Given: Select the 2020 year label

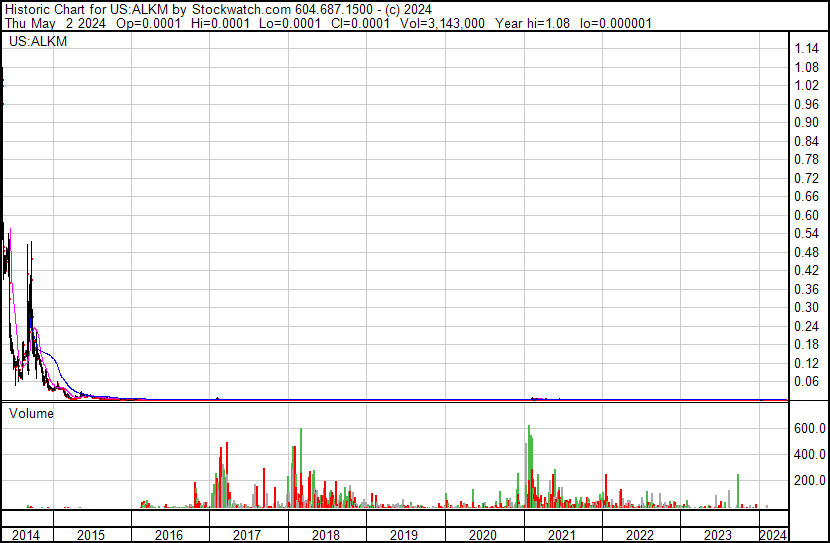Looking at the screenshot, I should [x=483, y=535].
